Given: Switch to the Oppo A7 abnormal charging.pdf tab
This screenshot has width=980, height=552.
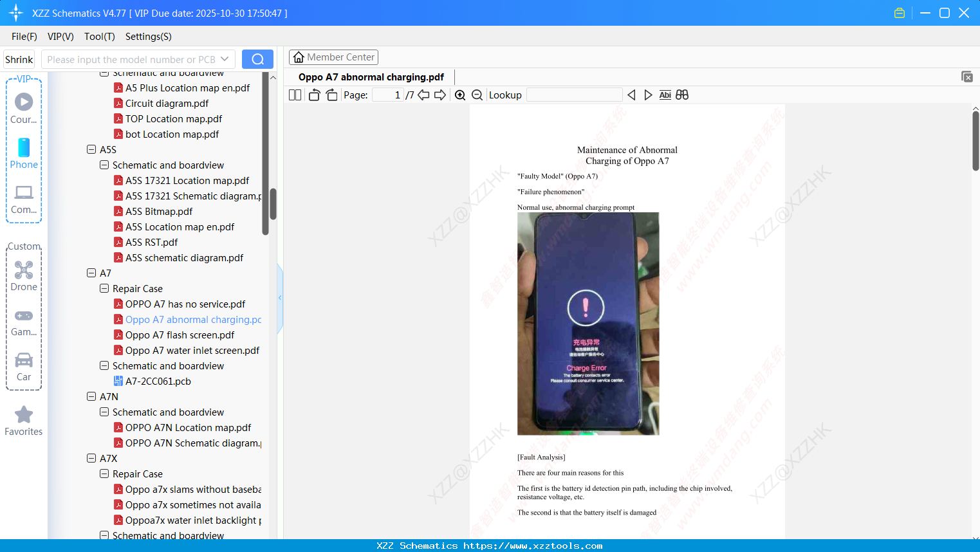Looking at the screenshot, I should point(370,77).
